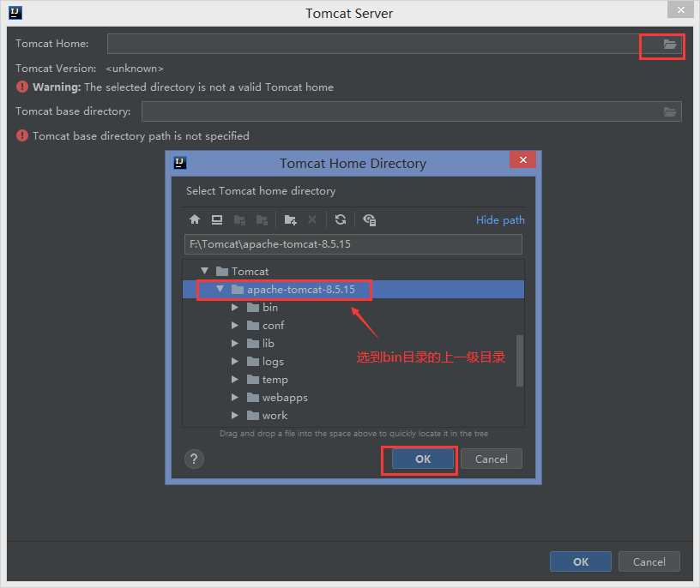Open the Tomcat Home browse folder icon

(670, 44)
